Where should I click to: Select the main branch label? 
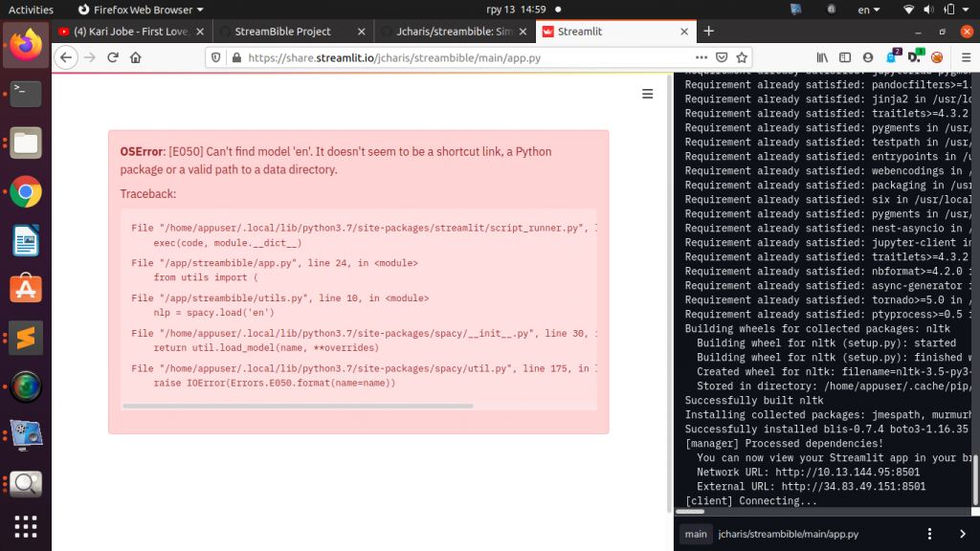[696, 534]
